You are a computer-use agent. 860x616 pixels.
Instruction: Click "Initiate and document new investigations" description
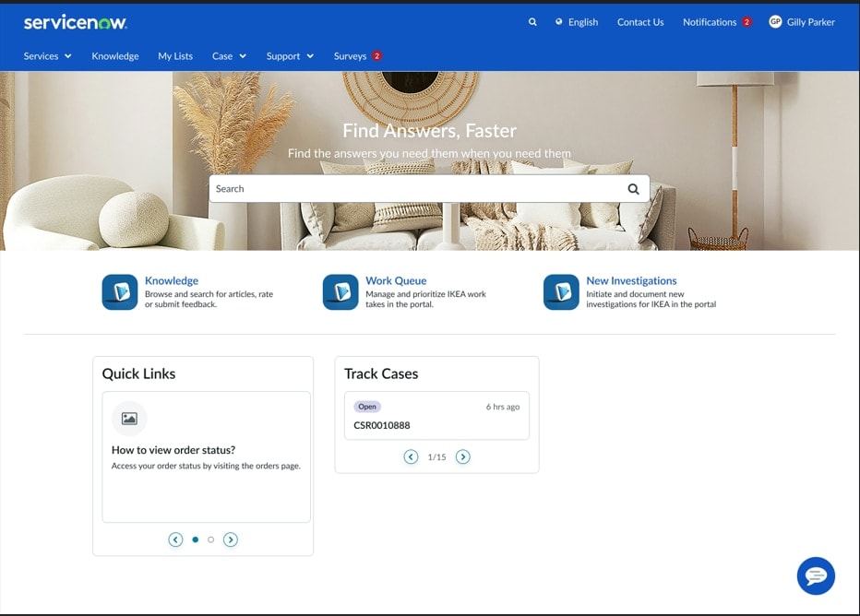(x=651, y=299)
